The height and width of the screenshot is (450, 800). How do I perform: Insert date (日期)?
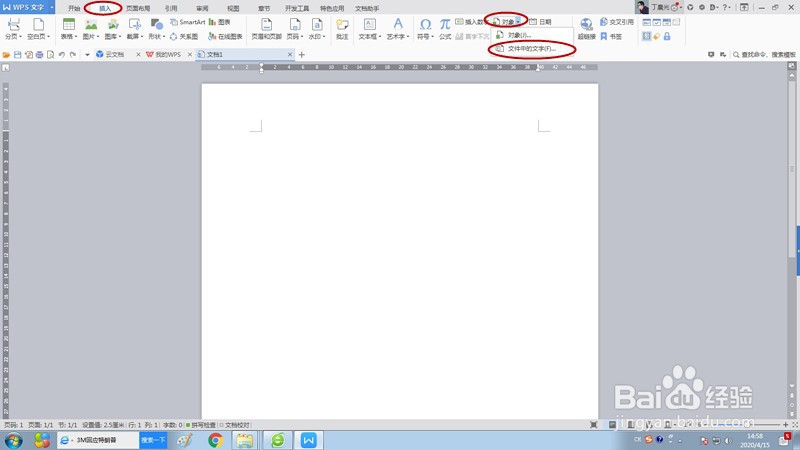coord(540,22)
